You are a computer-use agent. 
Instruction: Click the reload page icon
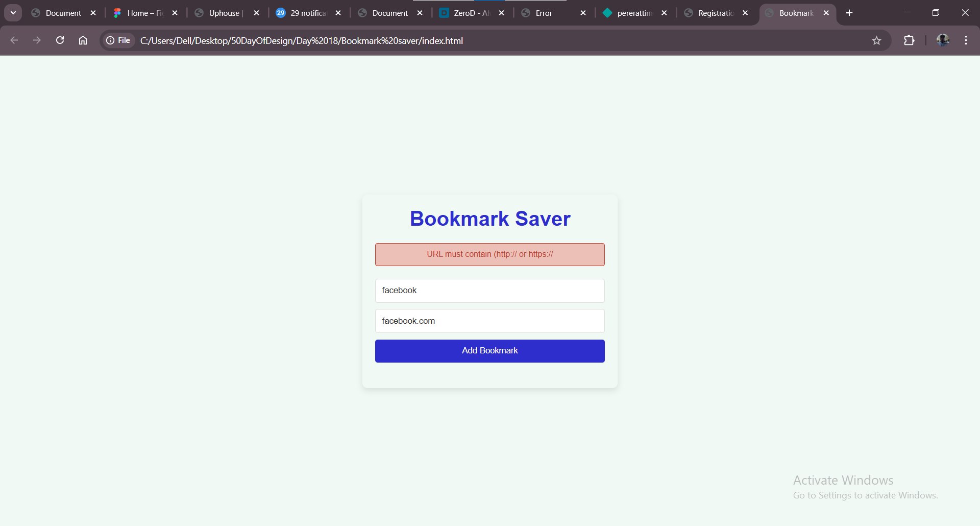60,40
